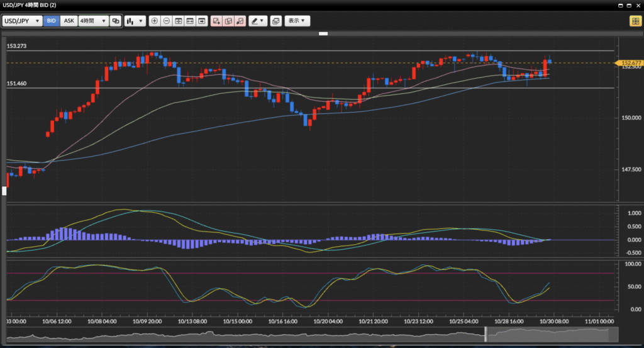
Task: Click the chart snapshot icon before 表示
Action: coord(275,21)
